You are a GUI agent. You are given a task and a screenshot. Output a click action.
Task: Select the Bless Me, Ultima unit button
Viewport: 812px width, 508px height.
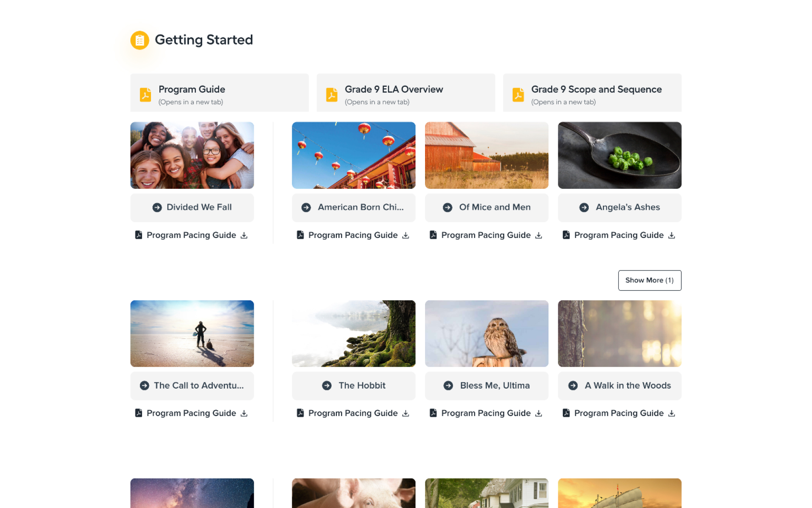coord(486,386)
